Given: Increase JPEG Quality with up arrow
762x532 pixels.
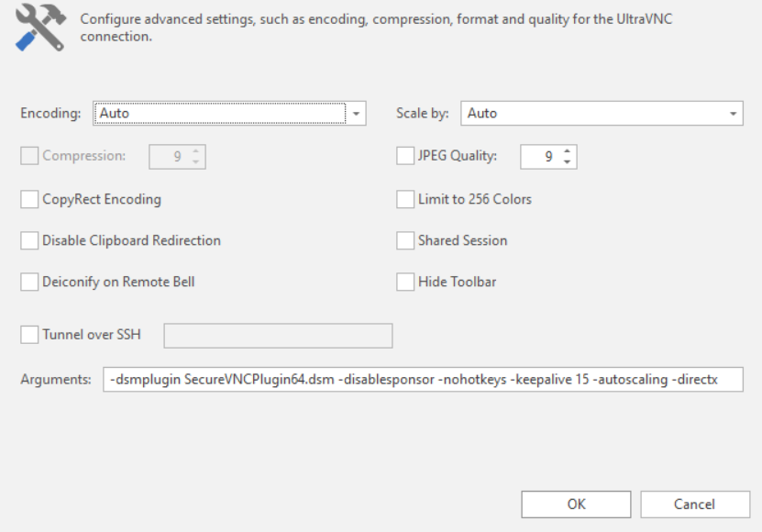Looking at the screenshot, I should point(568,151).
